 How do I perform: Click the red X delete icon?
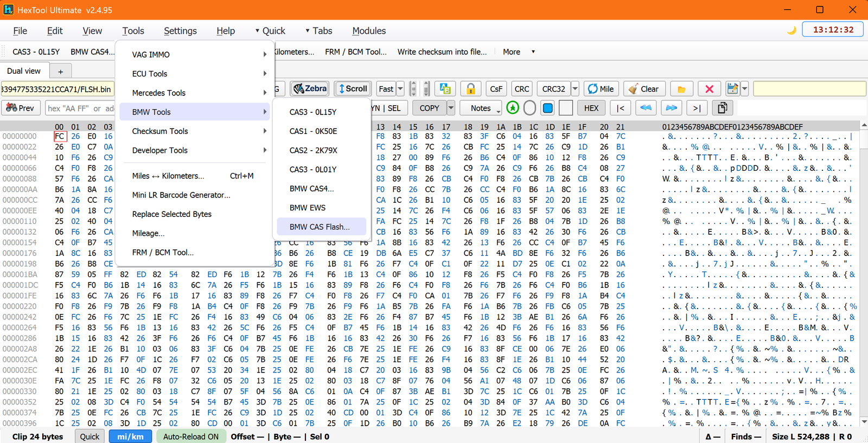(709, 89)
